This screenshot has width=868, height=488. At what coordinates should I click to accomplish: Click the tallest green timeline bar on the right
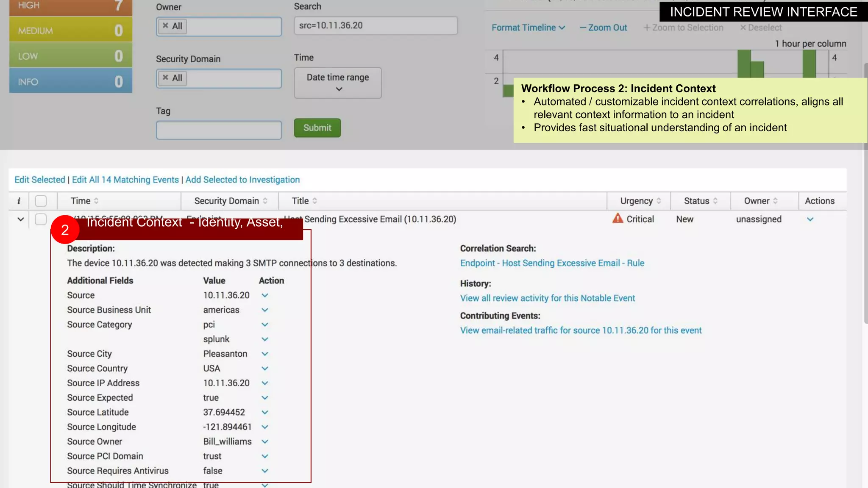tap(809, 64)
